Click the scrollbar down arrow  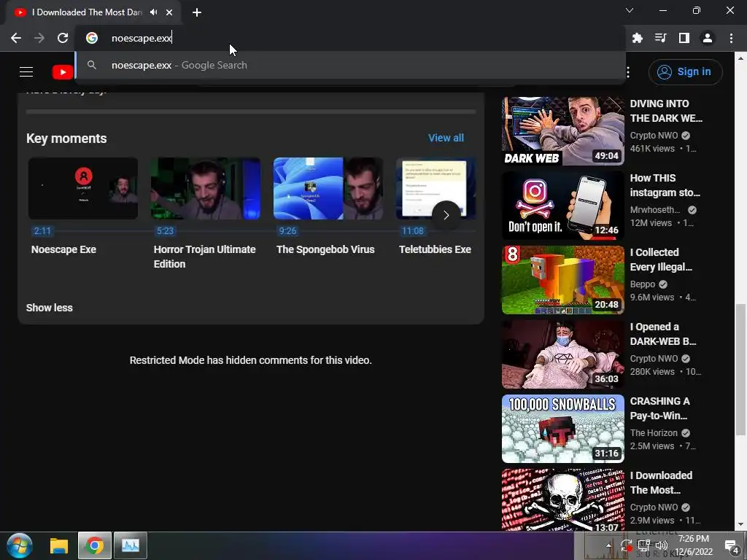coord(740,525)
